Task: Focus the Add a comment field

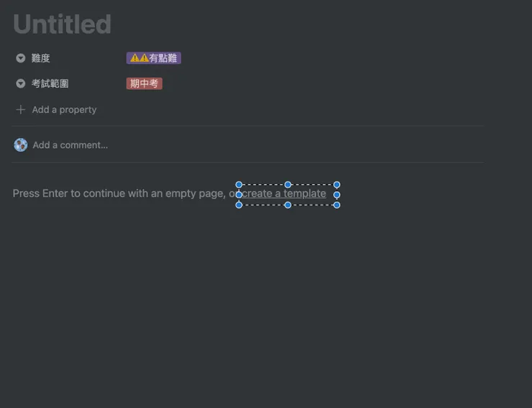Action: point(70,145)
